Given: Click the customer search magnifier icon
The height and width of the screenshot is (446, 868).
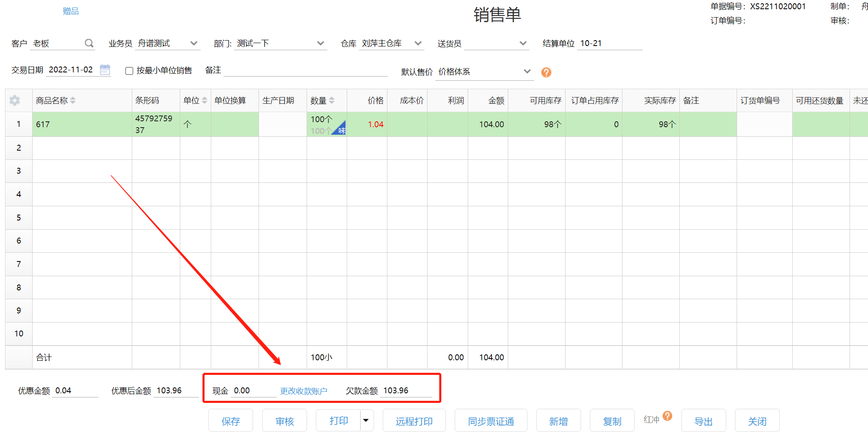Looking at the screenshot, I should click(x=89, y=43).
